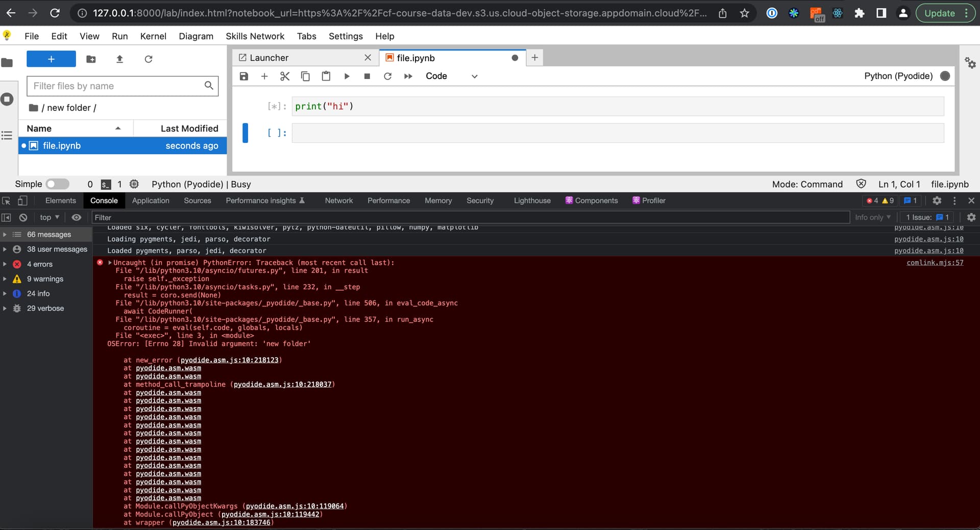Click the live expression eye icon

tap(77, 217)
